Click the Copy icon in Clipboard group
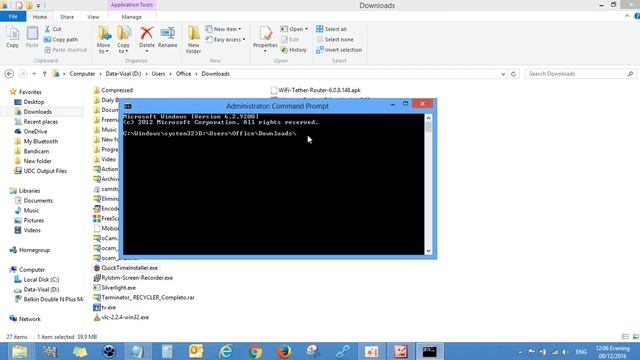640x360 pixels. click(x=12, y=37)
